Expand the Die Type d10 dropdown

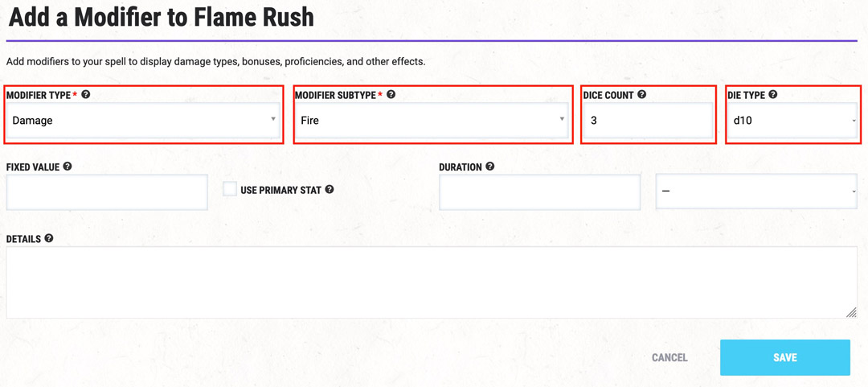pos(793,120)
